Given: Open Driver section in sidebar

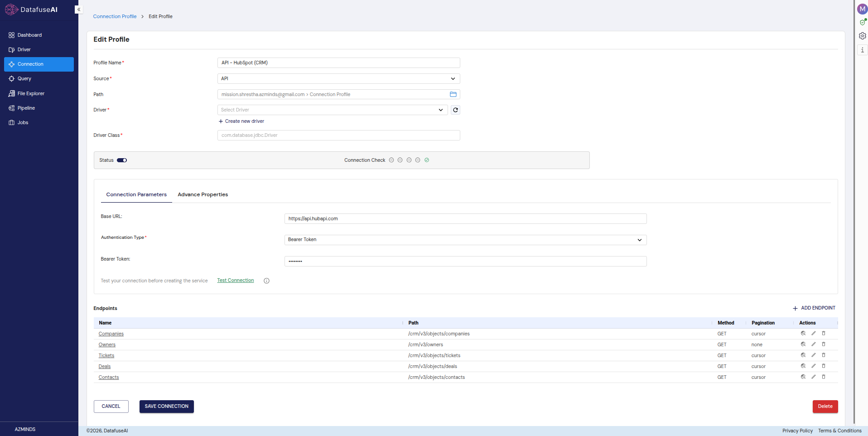Looking at the screenshot, I should click(39, 49).
